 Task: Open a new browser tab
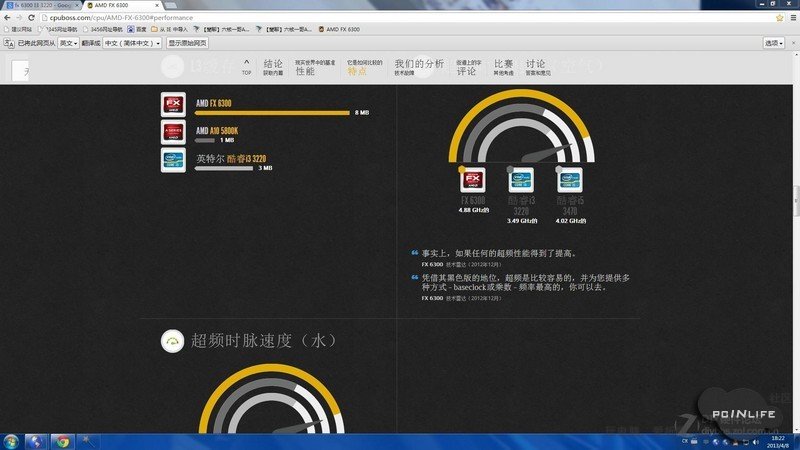171,5
